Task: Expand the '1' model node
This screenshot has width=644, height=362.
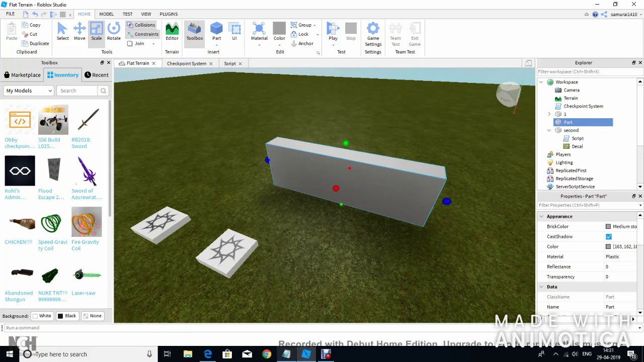Action: (x=549, y=114)
